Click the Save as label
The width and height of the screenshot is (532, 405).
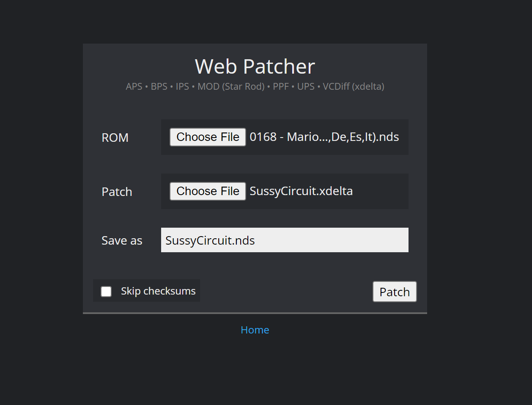point(122,241)
